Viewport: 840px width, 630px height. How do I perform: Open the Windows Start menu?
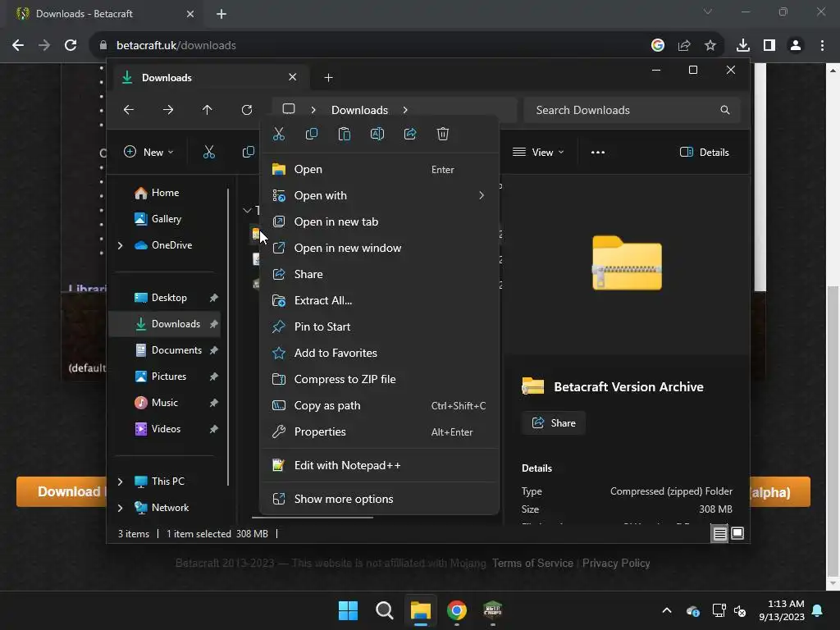[348, 610]
